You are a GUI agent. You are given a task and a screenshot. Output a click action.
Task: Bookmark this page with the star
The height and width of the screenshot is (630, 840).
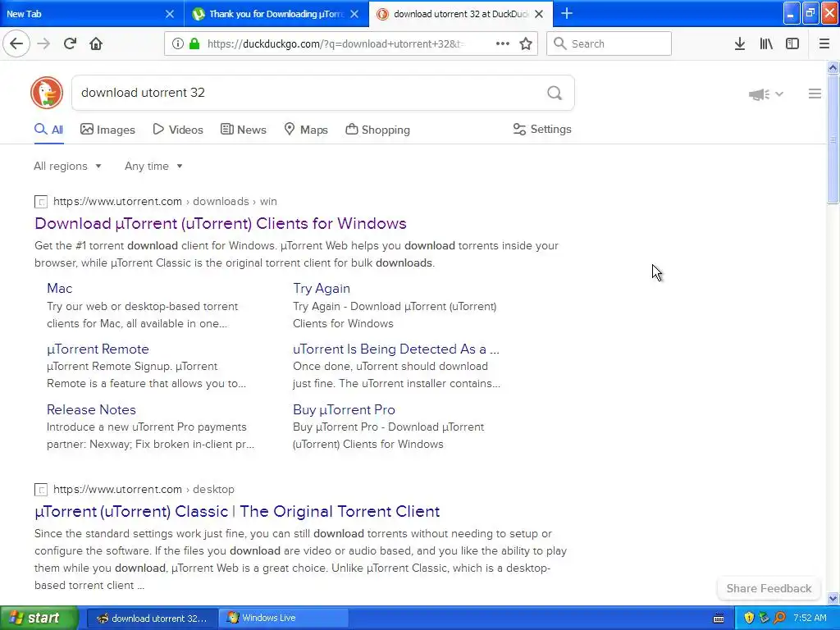click(x=526, y=43)
